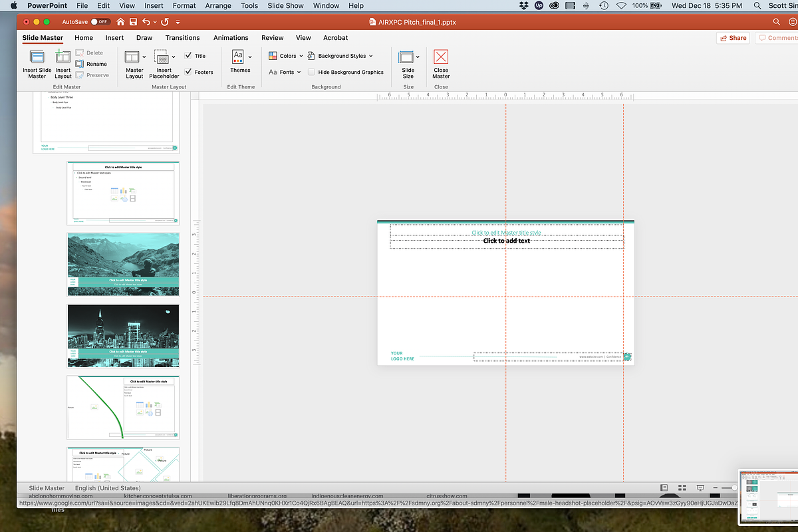Switch to Normal view in status bar
The image size is (798, 532).
[664, 487]
